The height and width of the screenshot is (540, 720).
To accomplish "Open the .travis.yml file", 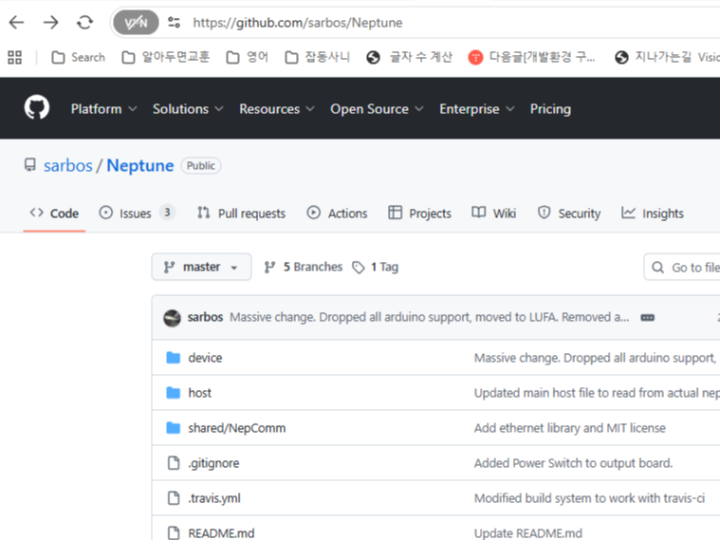I will pyautogui.click(x=214, y=498).
